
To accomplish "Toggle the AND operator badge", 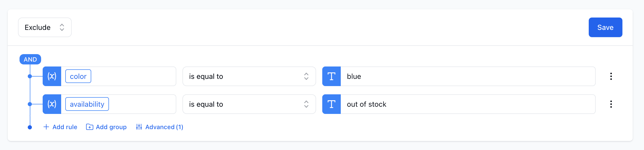I will point(30,59).
